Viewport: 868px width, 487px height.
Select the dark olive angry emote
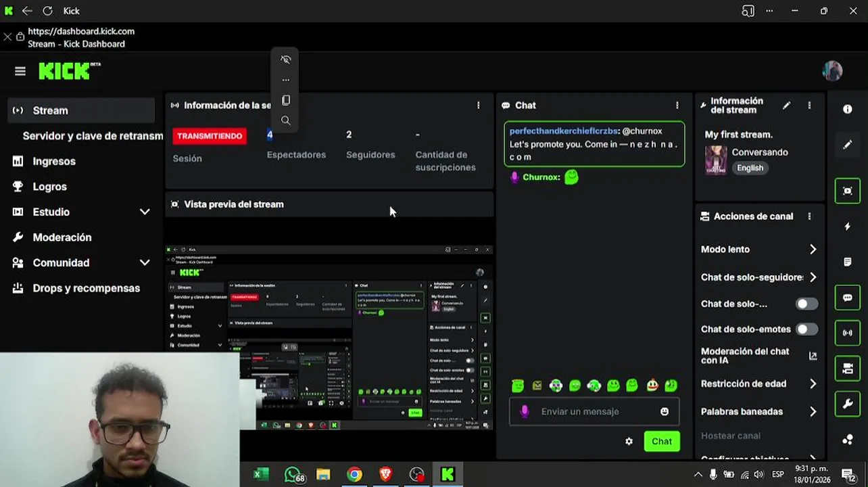(x=537, y=386)
